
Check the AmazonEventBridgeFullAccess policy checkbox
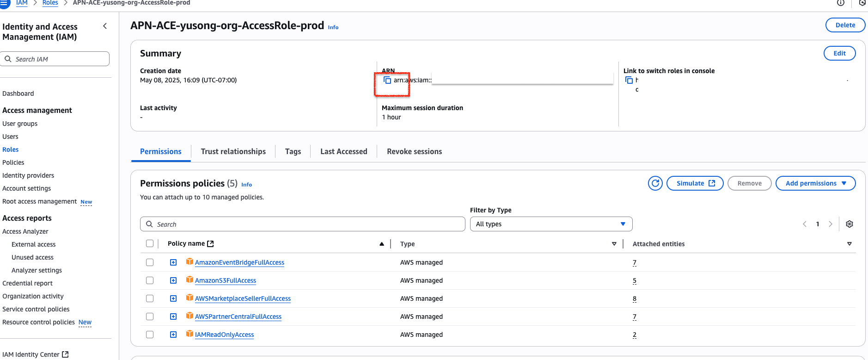150,262
